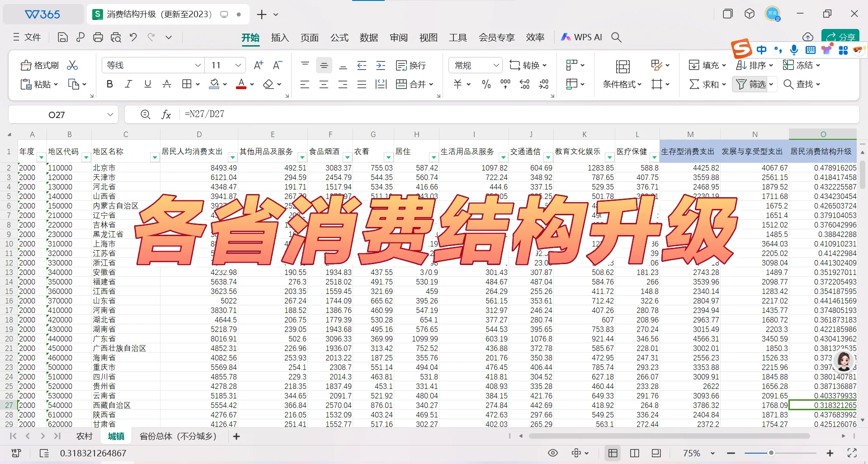Click the thousands separator icon

(x=505, y=84)
